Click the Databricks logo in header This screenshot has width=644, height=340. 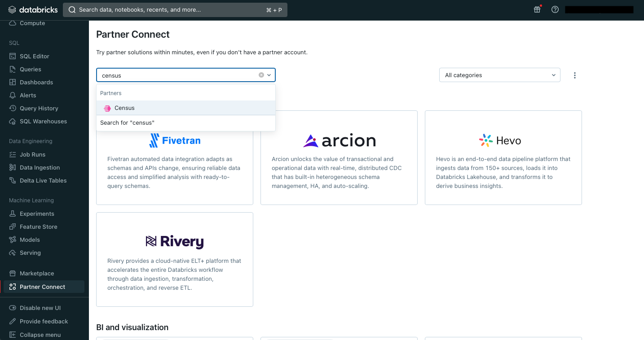(x=33, y=9)
